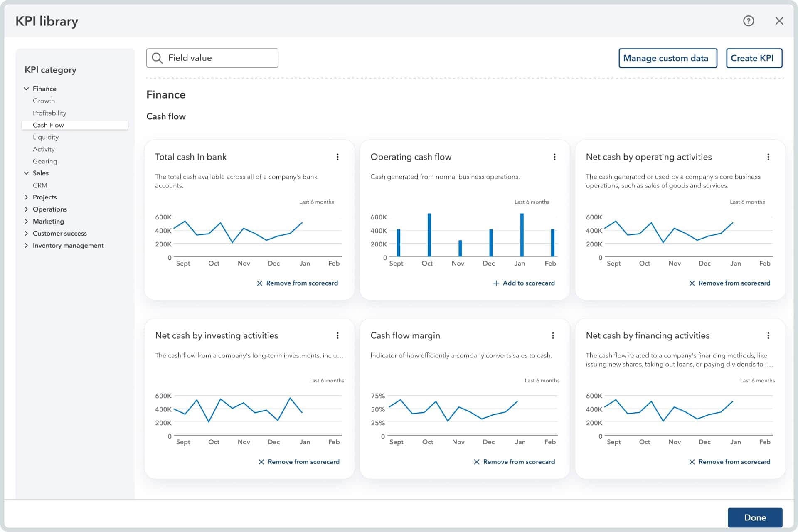Click the Create KPI button
This screenshot has width=798, height=532.
[754, 58]
